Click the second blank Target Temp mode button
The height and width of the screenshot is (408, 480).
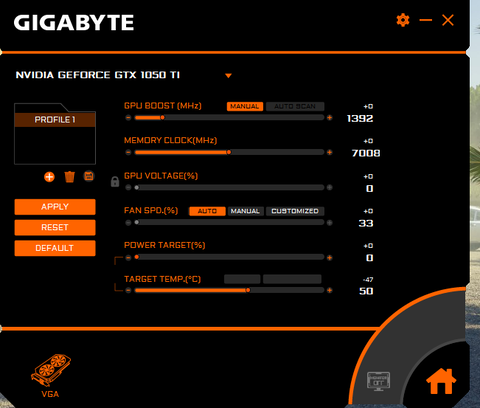click(292, 279)
